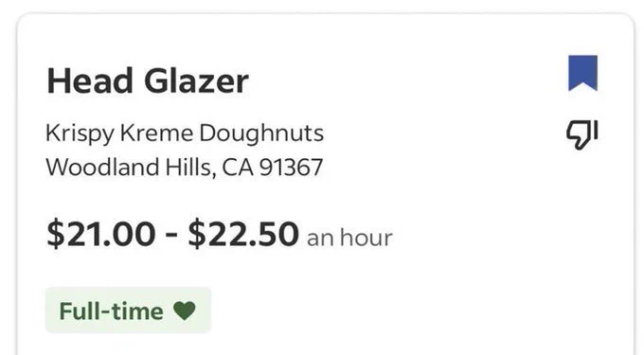Select the Woodland Hills, CA 91367 location
Screen dimensions: 644x355
click(x=184, y=168)
